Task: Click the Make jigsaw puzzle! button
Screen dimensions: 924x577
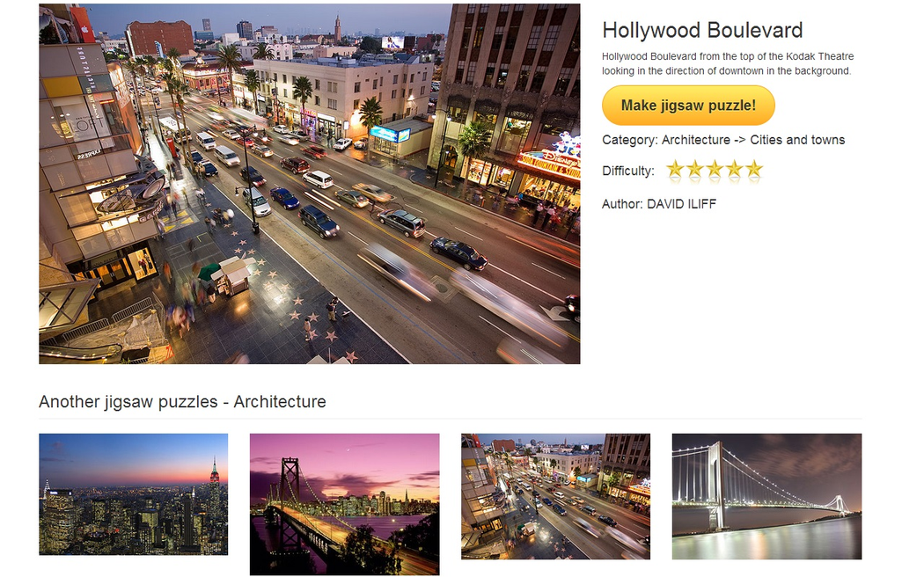Action: 688,106
